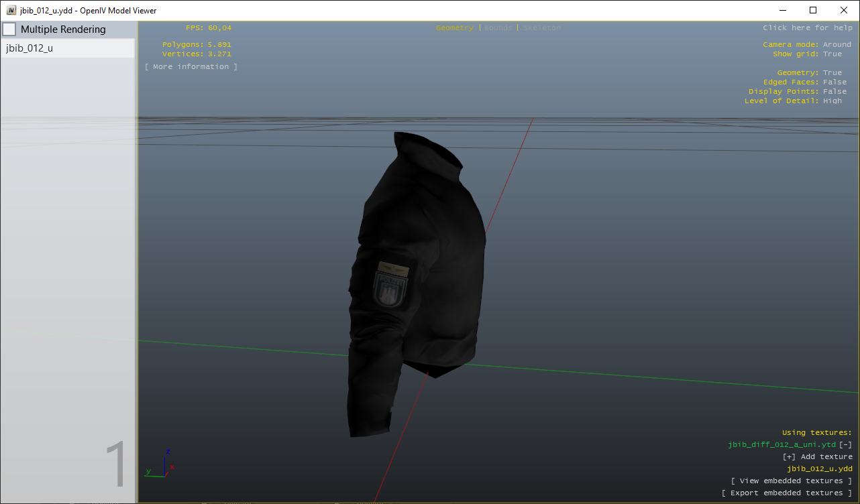The image size is (860, 504).
Task: Click Add texture button
Action: (817, 457)
